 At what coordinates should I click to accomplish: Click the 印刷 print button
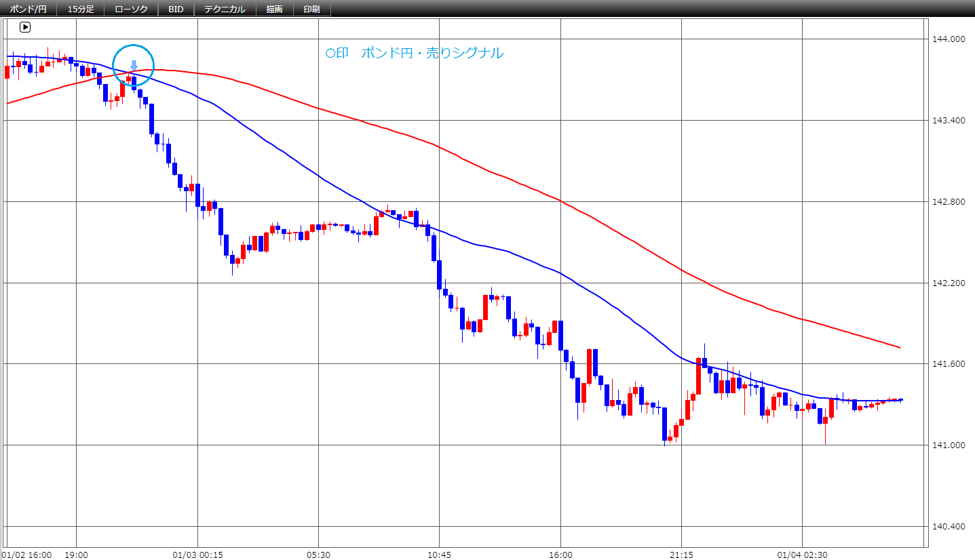[x=312, y=9]
